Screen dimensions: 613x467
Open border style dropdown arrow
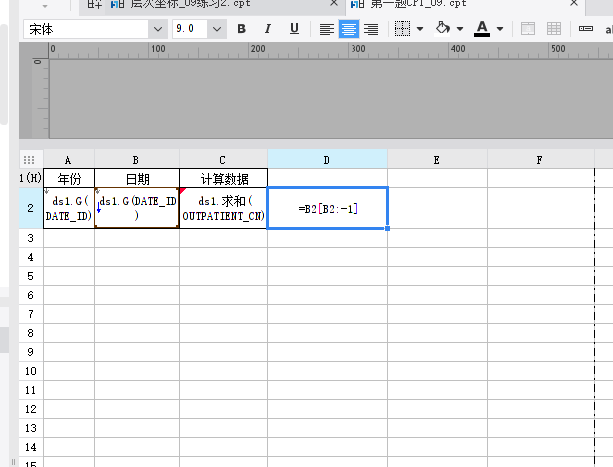point(420,29)
